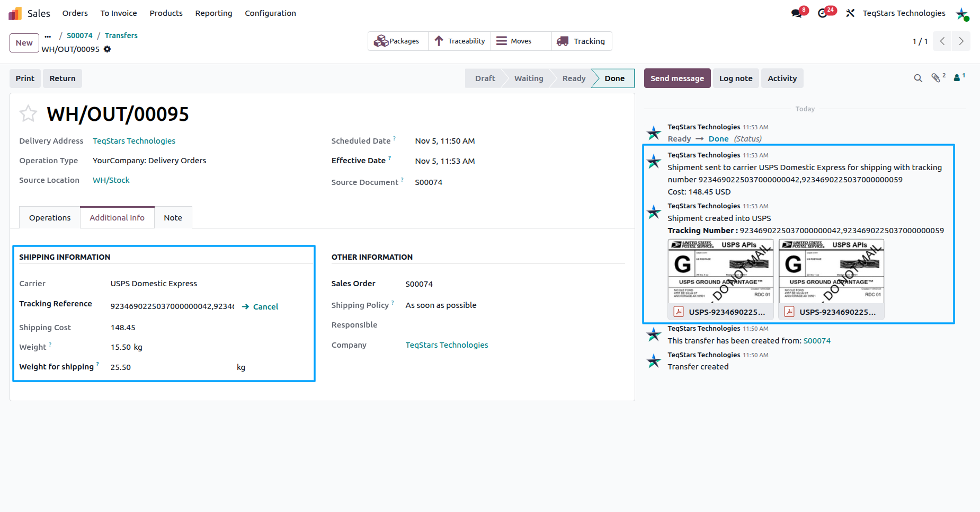This screenshot has height=512, width=980.
Task: Open TeqStars Technologies delivery address link
Action: click(134, 141)
